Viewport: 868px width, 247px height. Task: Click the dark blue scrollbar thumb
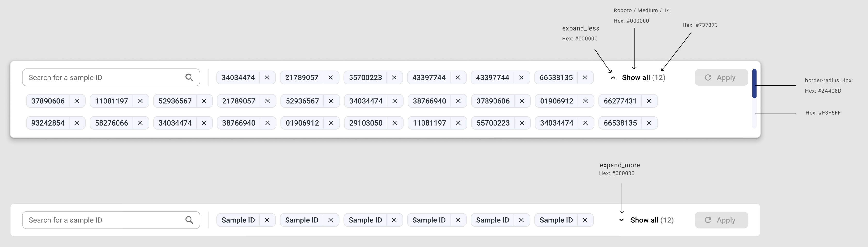point(755,84)
